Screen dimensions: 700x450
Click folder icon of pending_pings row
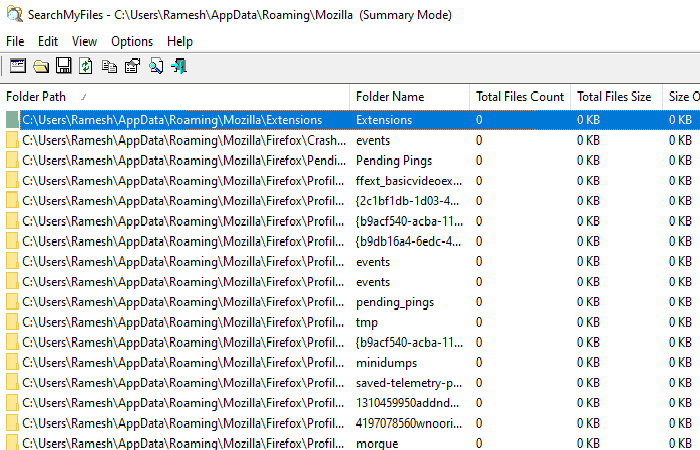point(12,302)
